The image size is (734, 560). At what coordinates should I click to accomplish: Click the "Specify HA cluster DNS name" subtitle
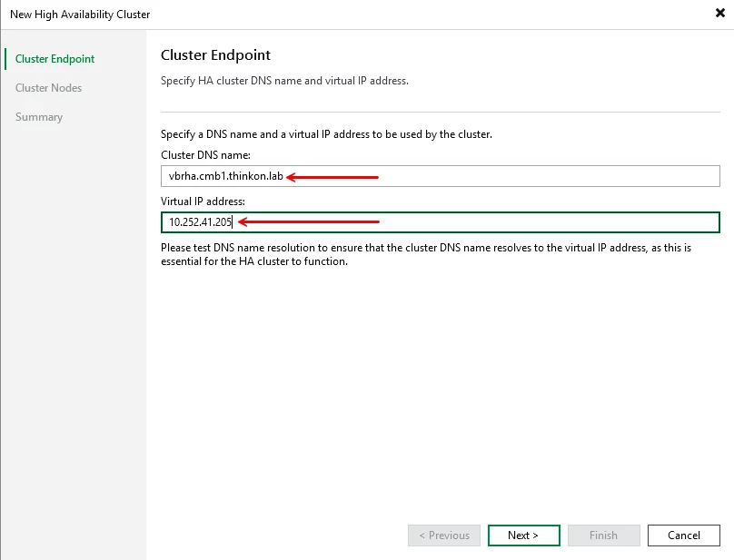coord(284,81)
